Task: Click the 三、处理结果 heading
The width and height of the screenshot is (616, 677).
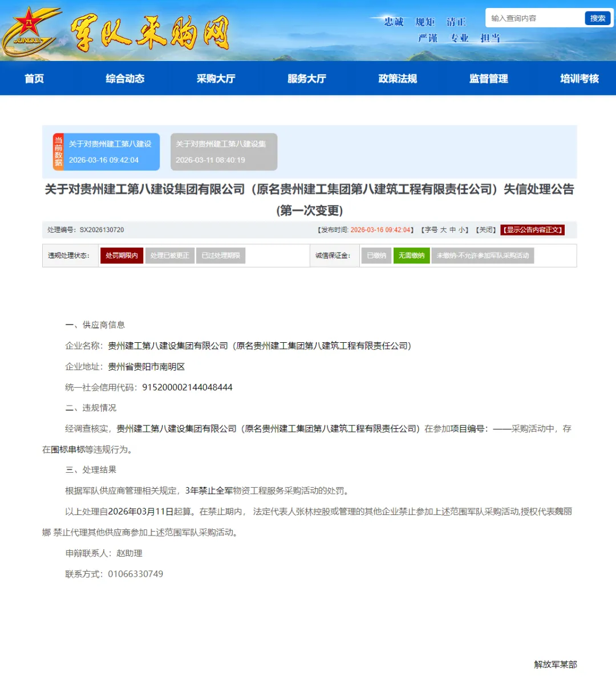Action: 91,470
